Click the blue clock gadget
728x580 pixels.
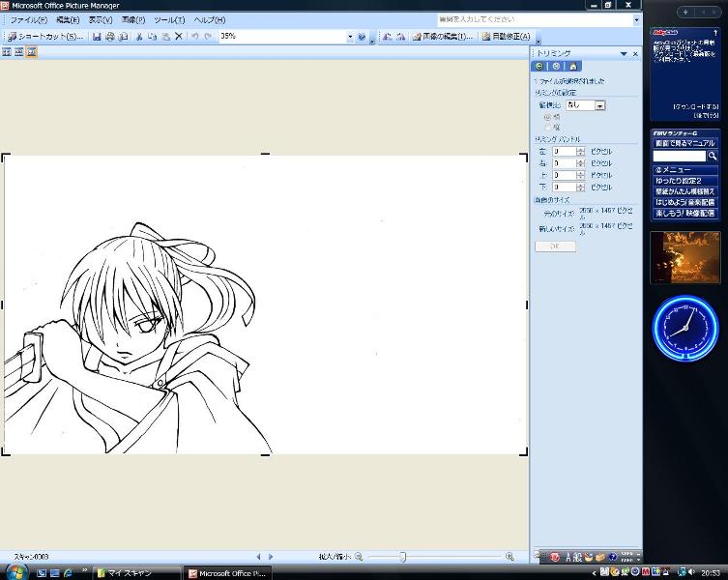click(685, 328)
